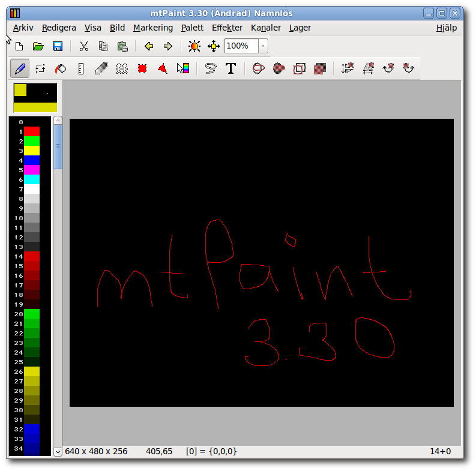Pick dark blue palette color 32
This screenshot has width=476, height=471.
(x=32, y=429)
